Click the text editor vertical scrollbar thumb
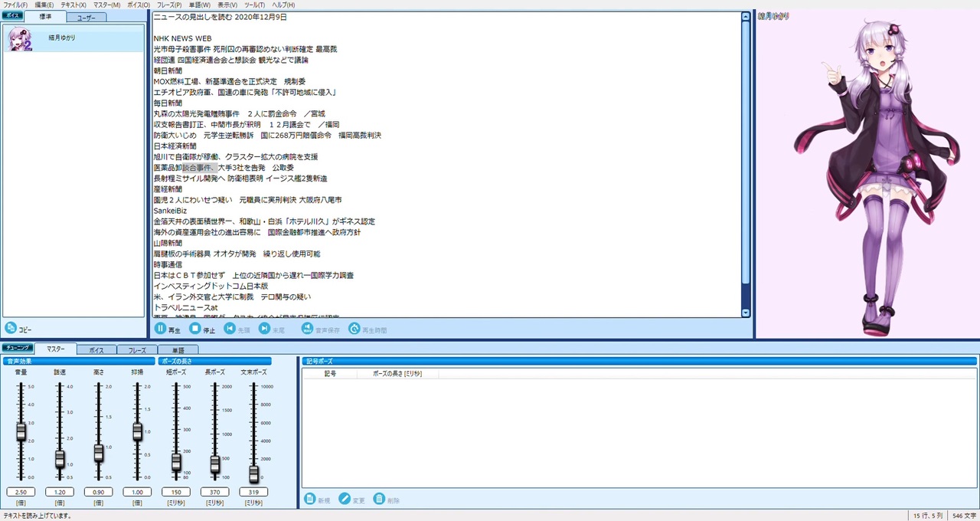This screenshot has width=980, height=521. pyautogui.click(x=746, y=152)
